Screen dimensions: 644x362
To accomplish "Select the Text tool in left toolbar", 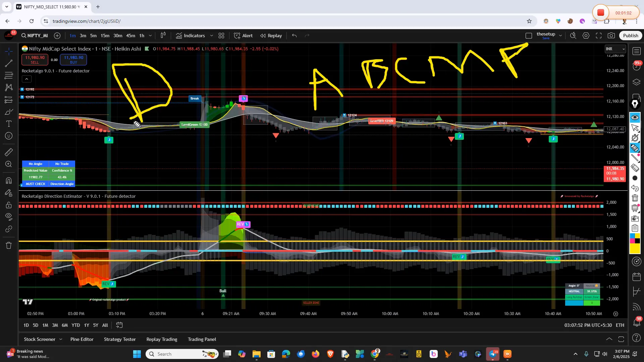I will [9, 124].
